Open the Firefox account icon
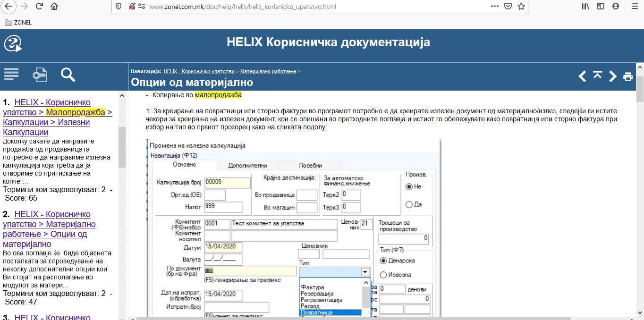644x320 pixels. (x=615, y=7)
